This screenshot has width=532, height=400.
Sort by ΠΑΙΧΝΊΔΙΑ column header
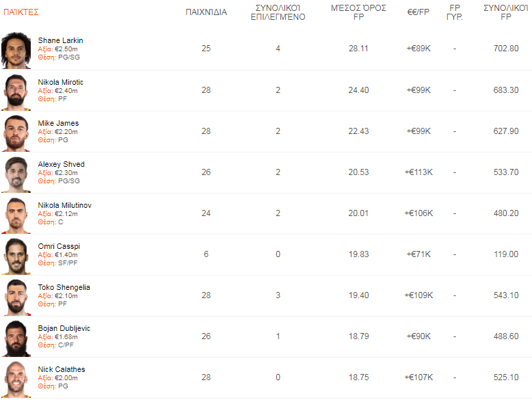pos(206,12)
